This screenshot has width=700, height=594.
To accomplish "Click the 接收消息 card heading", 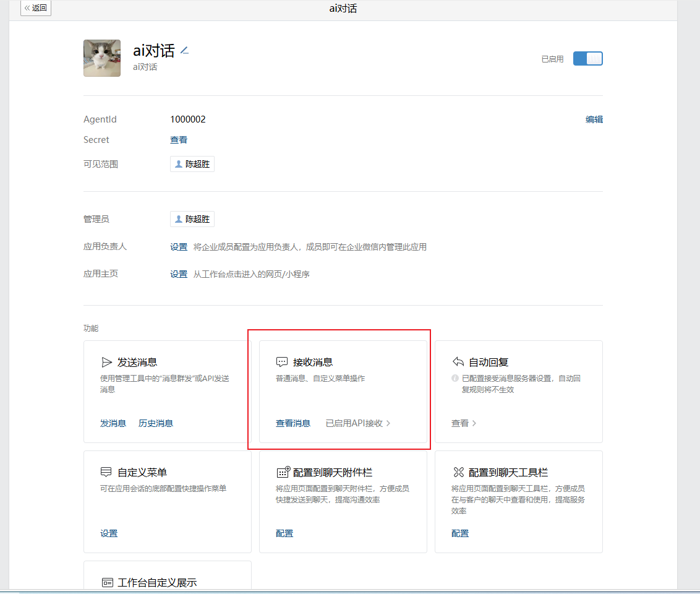I will pos(312,362).
